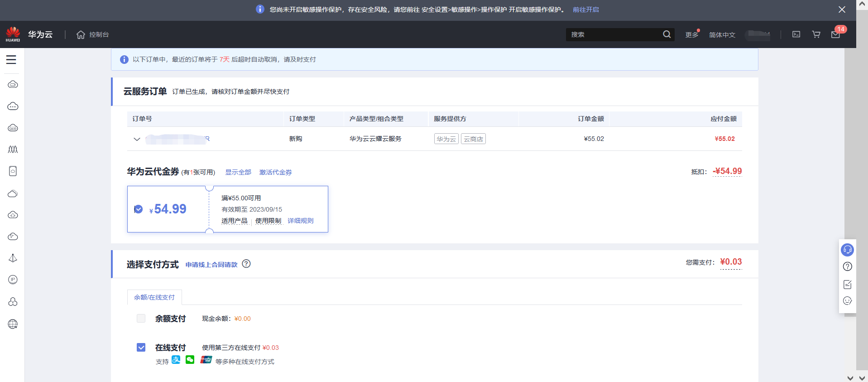Click the cloud upload arrow sidebar icon
Image resolution: width=868 pixels, height=382 pixels.
pos(13,215)
